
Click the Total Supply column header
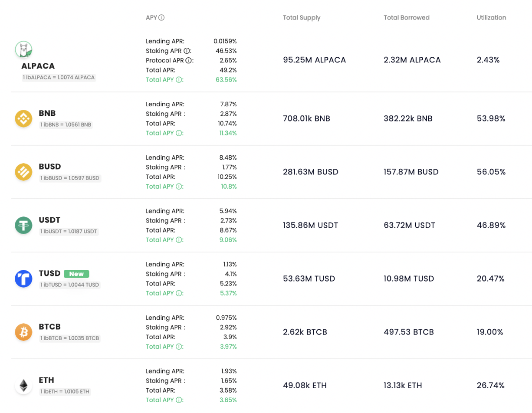pos(302,18)
